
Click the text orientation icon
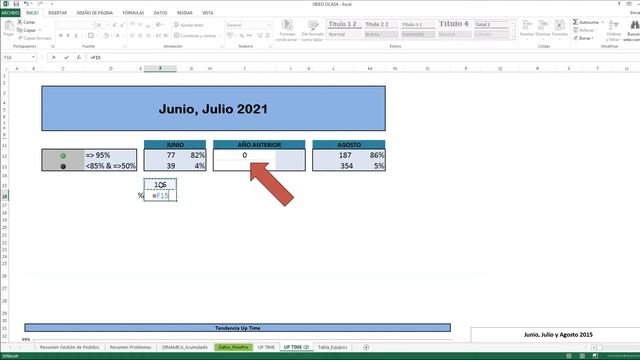point(159,25)
